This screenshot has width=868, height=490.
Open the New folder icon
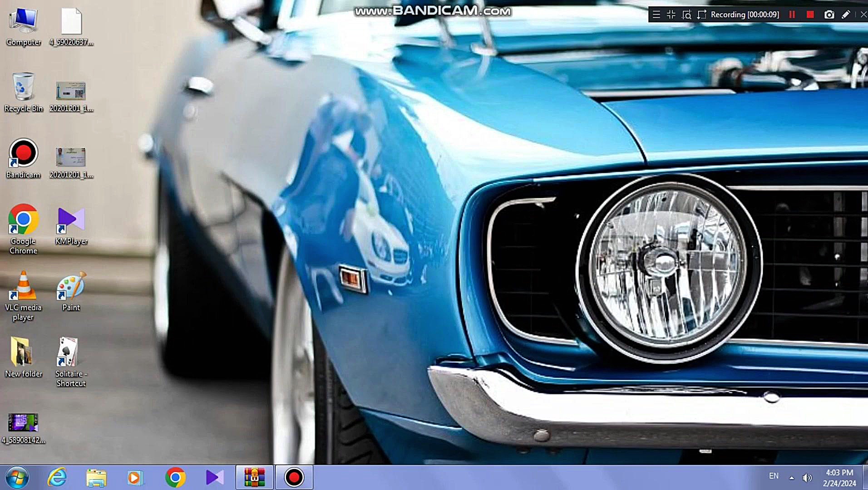pyautogui.click(x=24, y=358)
